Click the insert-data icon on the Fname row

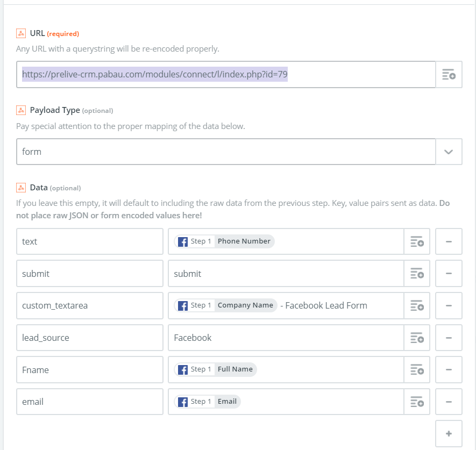click(x=417, y=369)
